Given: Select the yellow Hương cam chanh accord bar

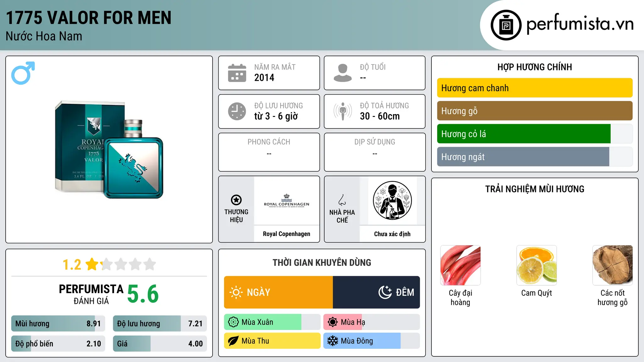Looking at the screenshot, I should pos(535,88).
